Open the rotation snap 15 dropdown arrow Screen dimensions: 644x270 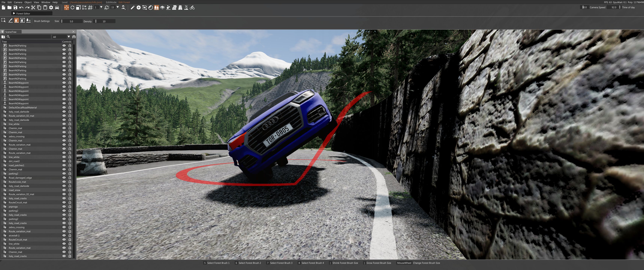118,7
